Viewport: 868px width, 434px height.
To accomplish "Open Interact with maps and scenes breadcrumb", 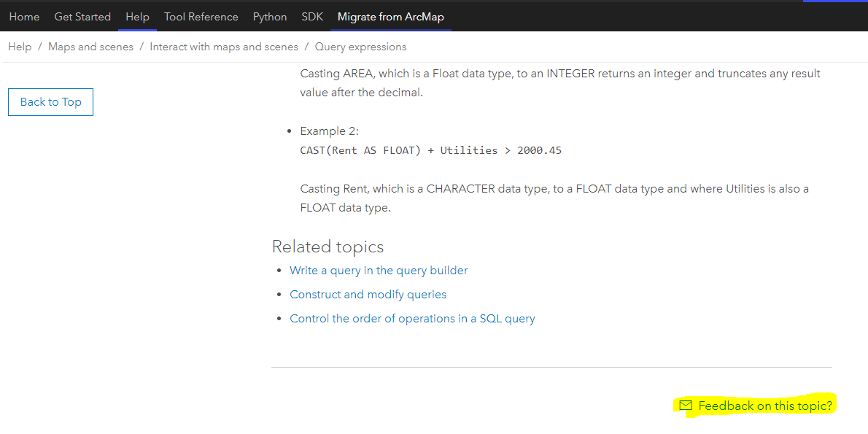I will click(224, 47).
